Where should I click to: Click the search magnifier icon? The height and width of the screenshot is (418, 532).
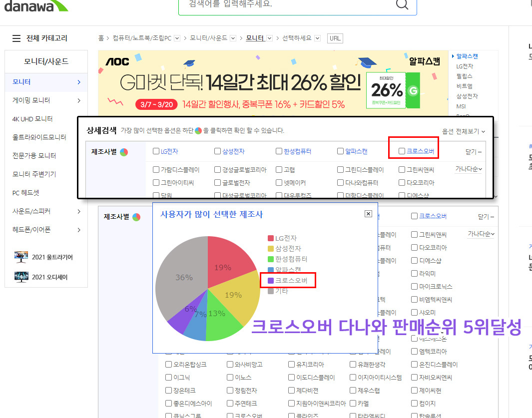coord(402,4)
